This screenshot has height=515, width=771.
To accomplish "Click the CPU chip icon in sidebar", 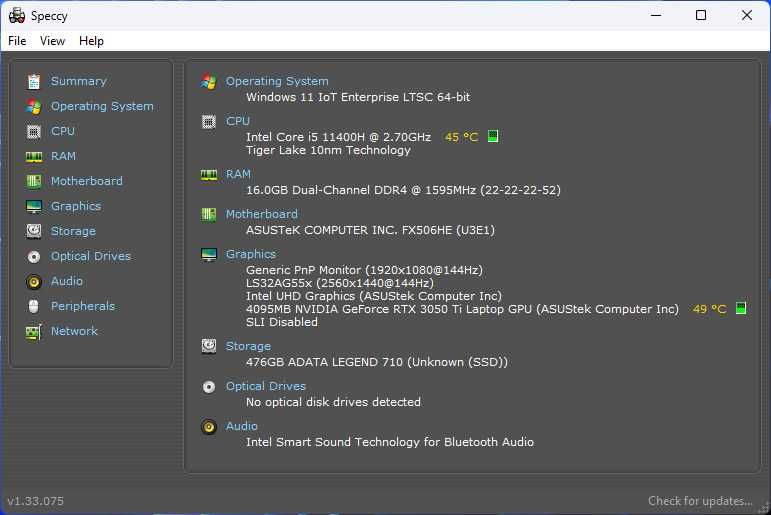I will tap(34, 131).
